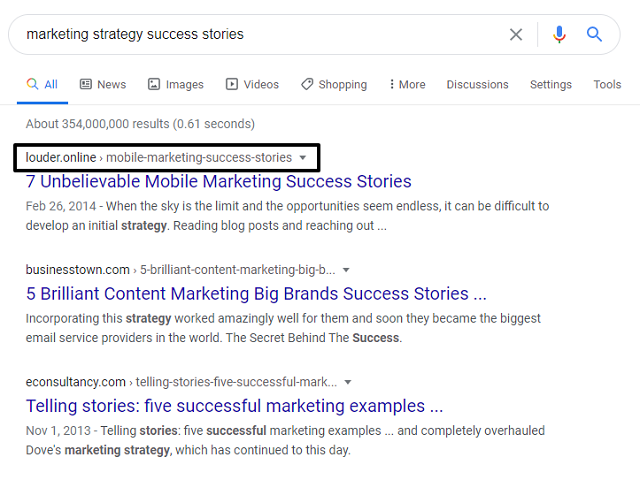Expand the More menu with three dots
640x480 pixels.
point(407,85)
